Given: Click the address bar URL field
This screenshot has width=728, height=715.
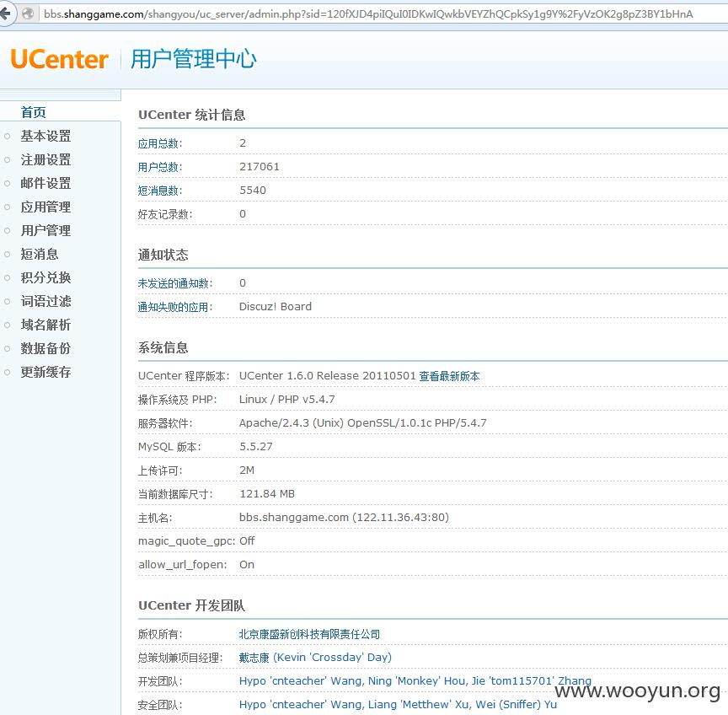Looking at the screenshot, I should (x=368, y=14).
